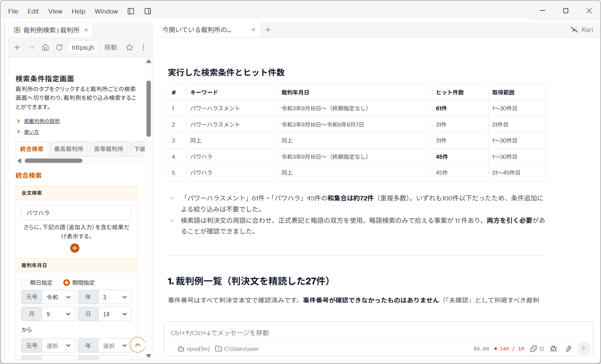The image size is (601, 364).
Task: Open the C:\Users\user folder selector
Action: 237,349
